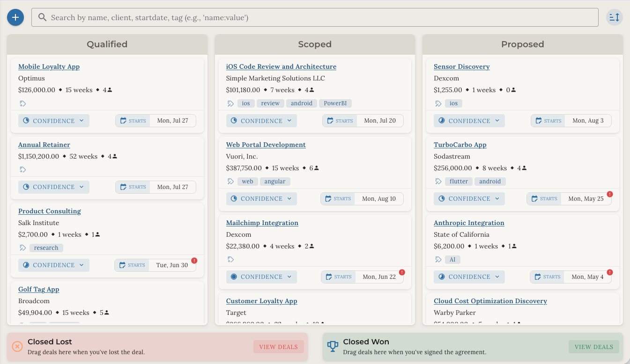This screenshot has height=364, width=630.
Task: Open the Annual Retainer deal link
Action: tap(44, 145)
